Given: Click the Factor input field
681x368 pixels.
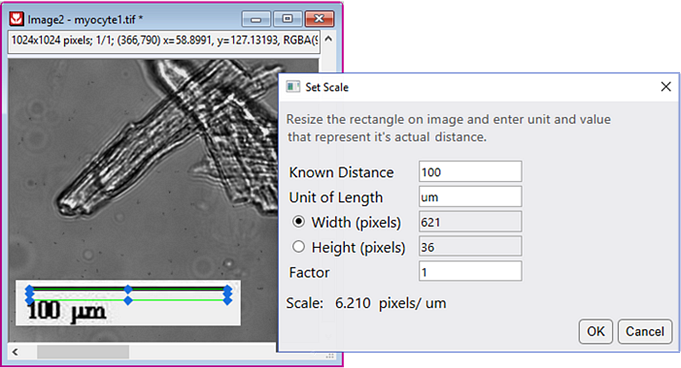Looking at the screenshot, I should [470, 272].
